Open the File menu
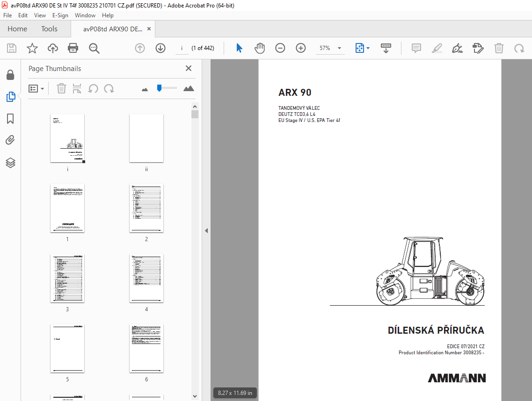532x401 pixels. pos(7,15)
